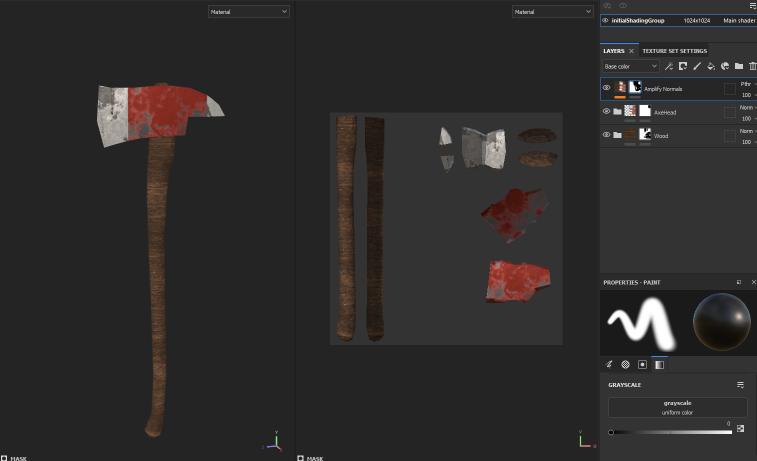The height and width of the screenshot is (461, 757).
Task: Create a new folder in Layers panel
Action: click(x=739, y=66)
